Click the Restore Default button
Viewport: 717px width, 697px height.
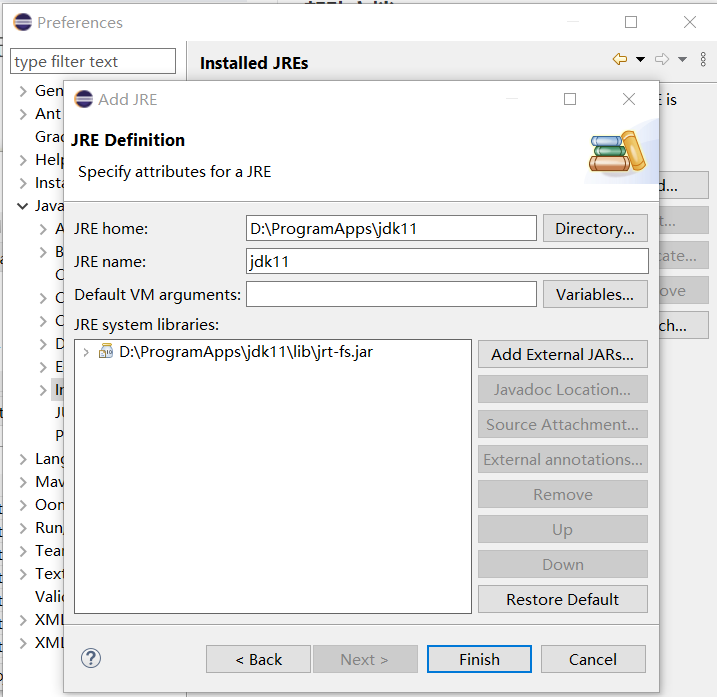[x=562, y=599]
